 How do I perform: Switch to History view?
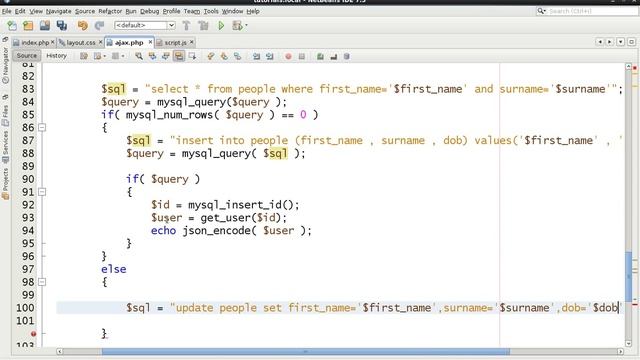(56, 56)
